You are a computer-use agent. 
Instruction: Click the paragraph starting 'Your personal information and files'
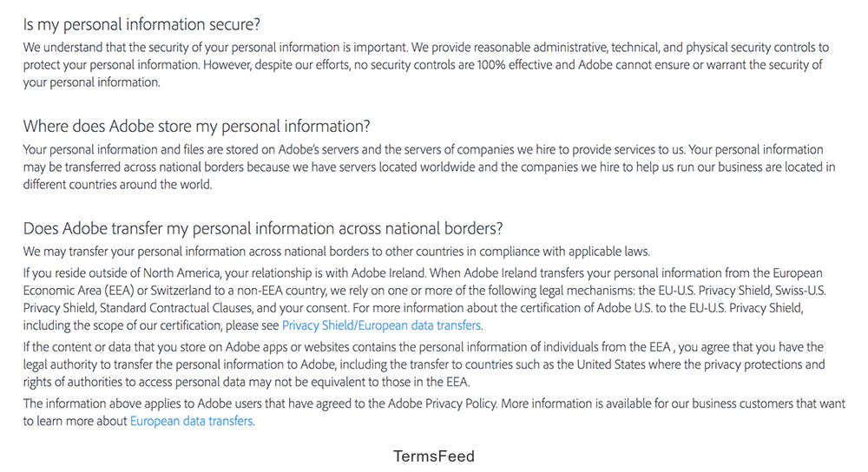(425, 167)
